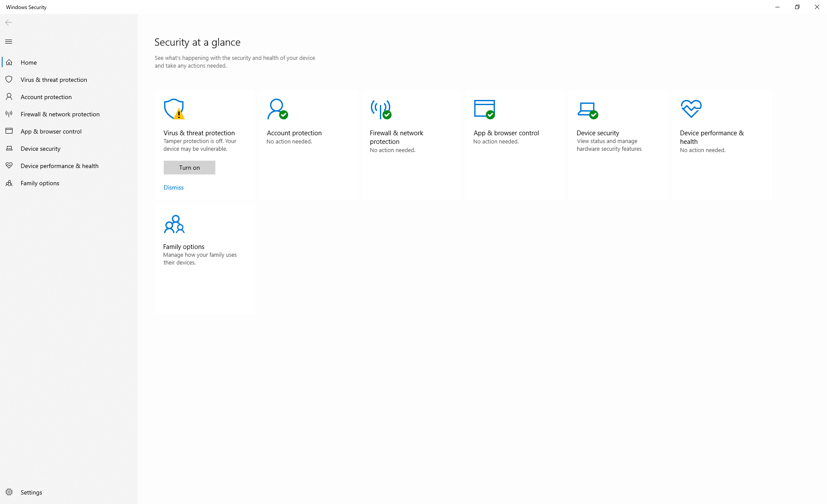The width and height of the screenshot is (827, 504).
Task: Click the Family options tile title
Action: [184, 247]
